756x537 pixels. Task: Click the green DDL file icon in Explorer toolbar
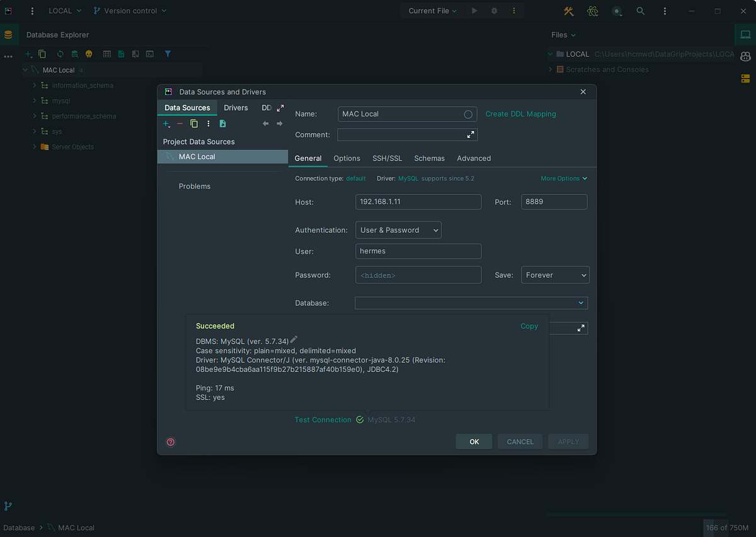point(121,54)
